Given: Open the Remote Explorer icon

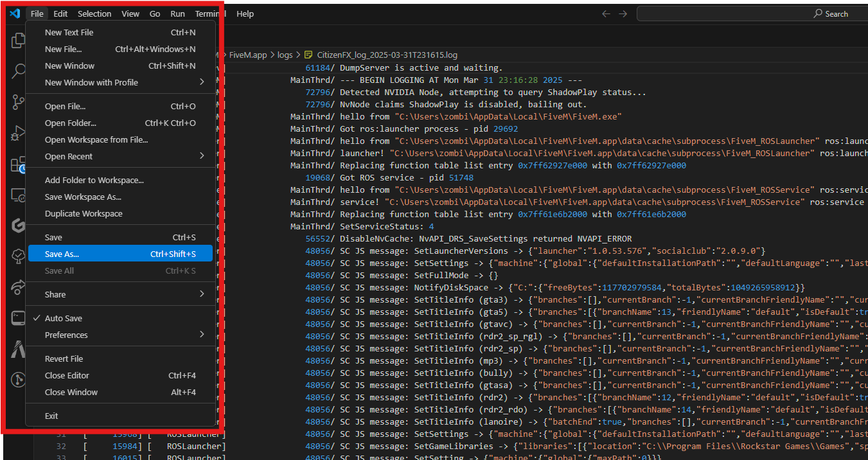Looking at the screenshot, I should coord(18,196).
